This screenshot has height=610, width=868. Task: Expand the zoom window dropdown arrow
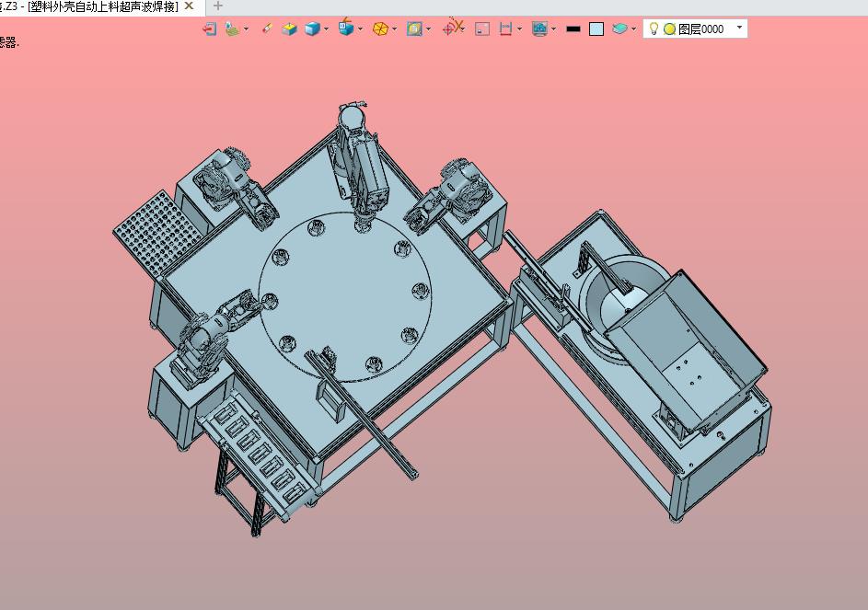coord(428,29)
